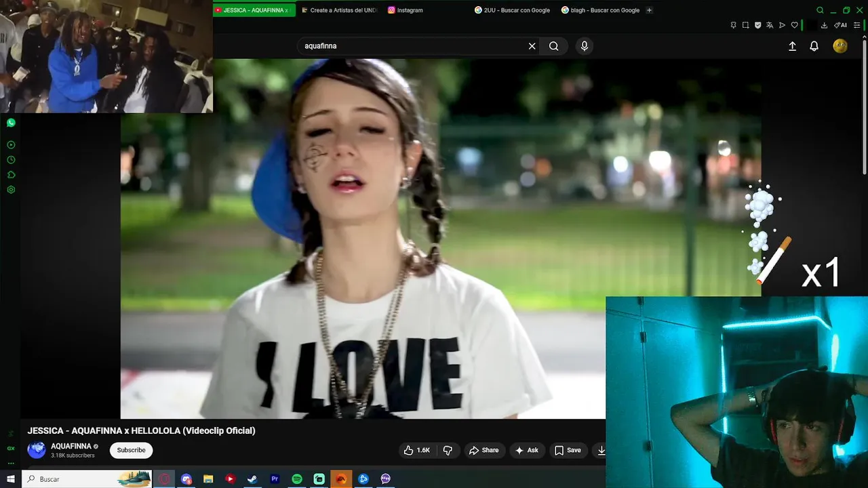Open the Player icon in Opera sidebar
Screen dimensions: 868x488
(x=11, y=145)
